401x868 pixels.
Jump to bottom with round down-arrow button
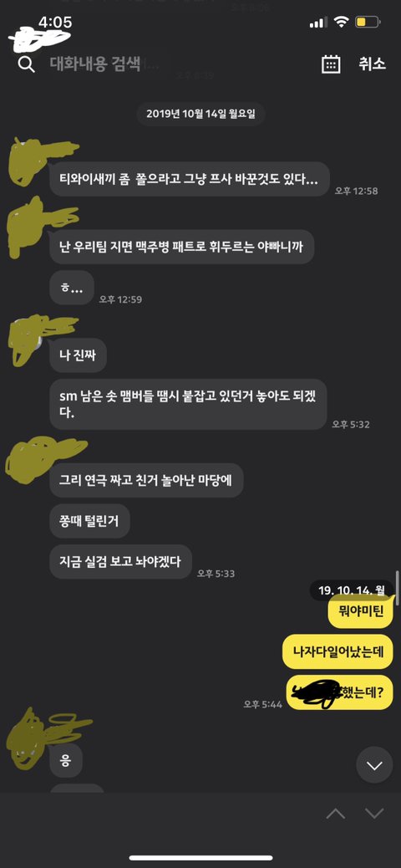374,765
